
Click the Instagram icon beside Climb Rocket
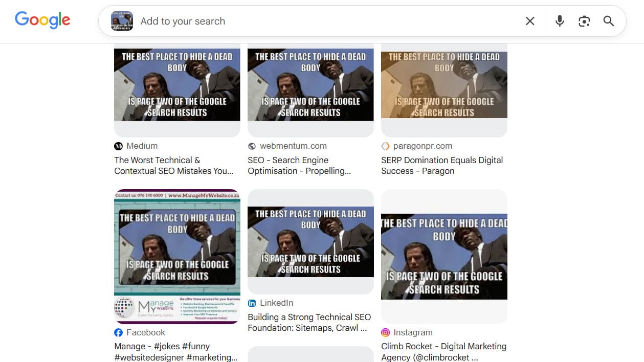385,332
